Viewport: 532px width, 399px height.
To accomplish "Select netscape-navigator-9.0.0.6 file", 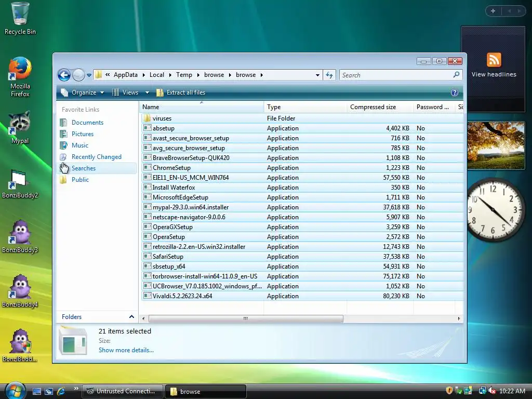I will pyautogui.click(x=302, y=217).
